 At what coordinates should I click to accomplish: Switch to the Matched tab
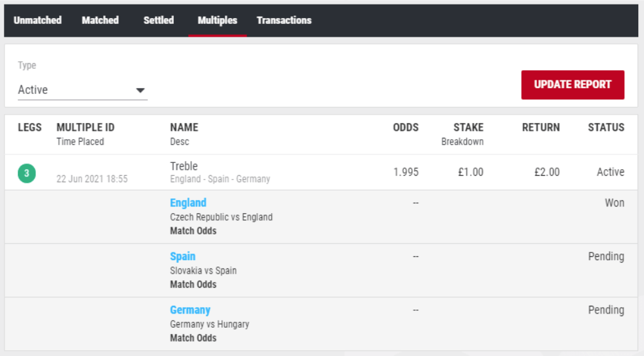click(x=100, y=21)
